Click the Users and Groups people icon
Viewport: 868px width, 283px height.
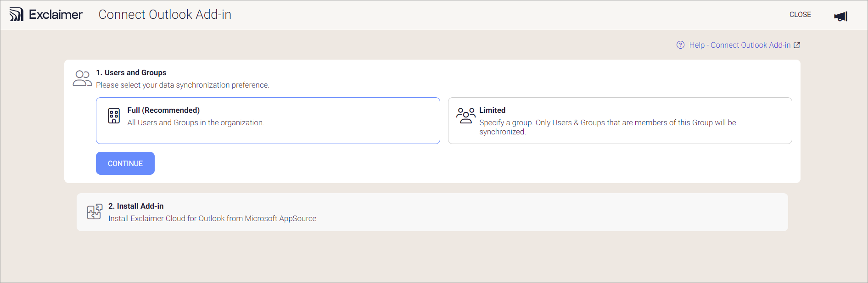tap(82, 78)
